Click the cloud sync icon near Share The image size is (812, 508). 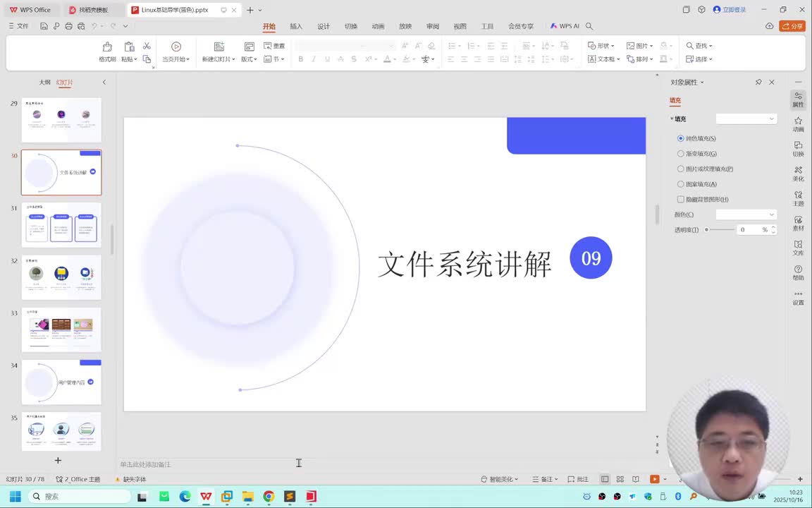point(770,26)
